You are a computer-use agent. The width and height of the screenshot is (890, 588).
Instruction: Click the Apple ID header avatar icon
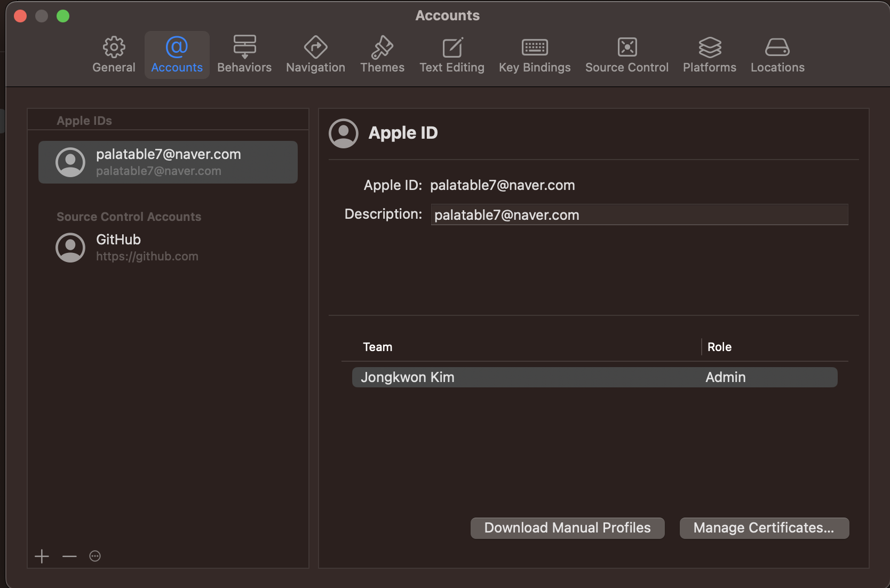tap(344, 133)
